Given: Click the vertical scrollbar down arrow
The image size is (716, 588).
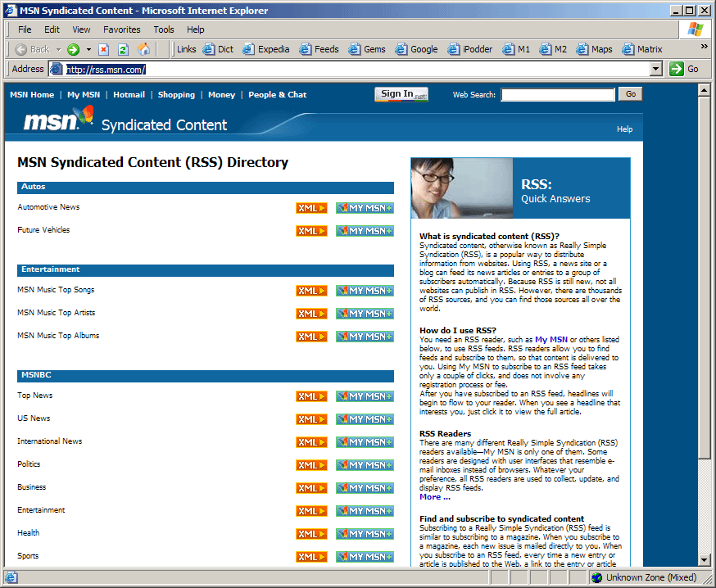Looking at the screenshot, I should 704,560.
